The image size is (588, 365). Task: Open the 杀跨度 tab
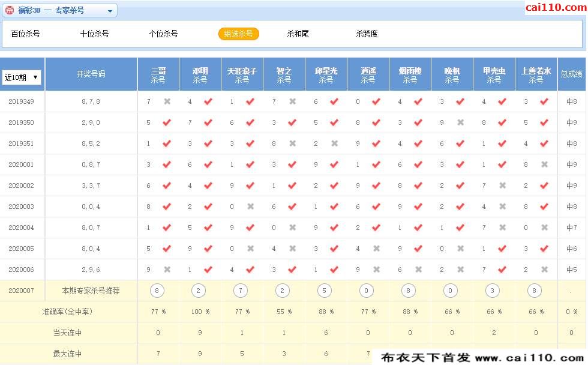pyautogui.click(x=367, y=34)
